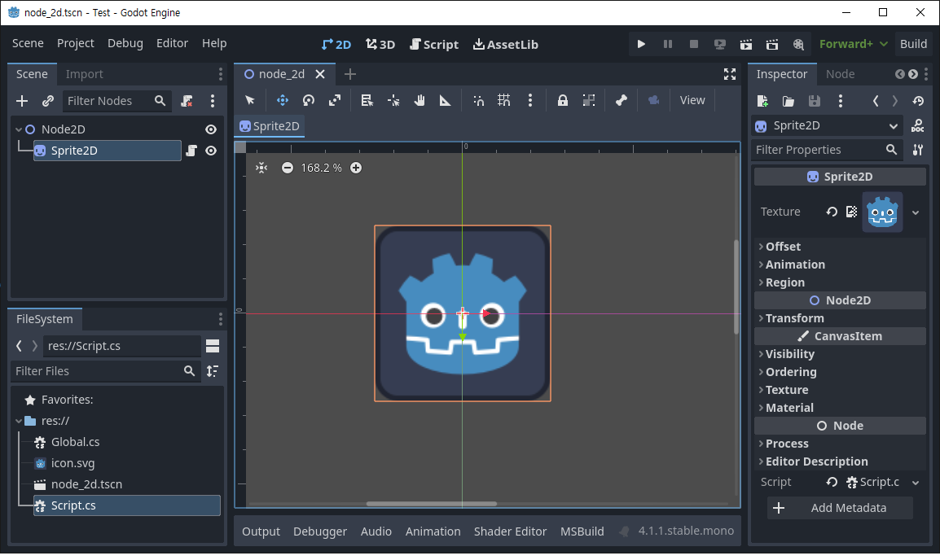Activate the pivot change tool
This screenshot has height=560, width=940.
tap(393, 101)
